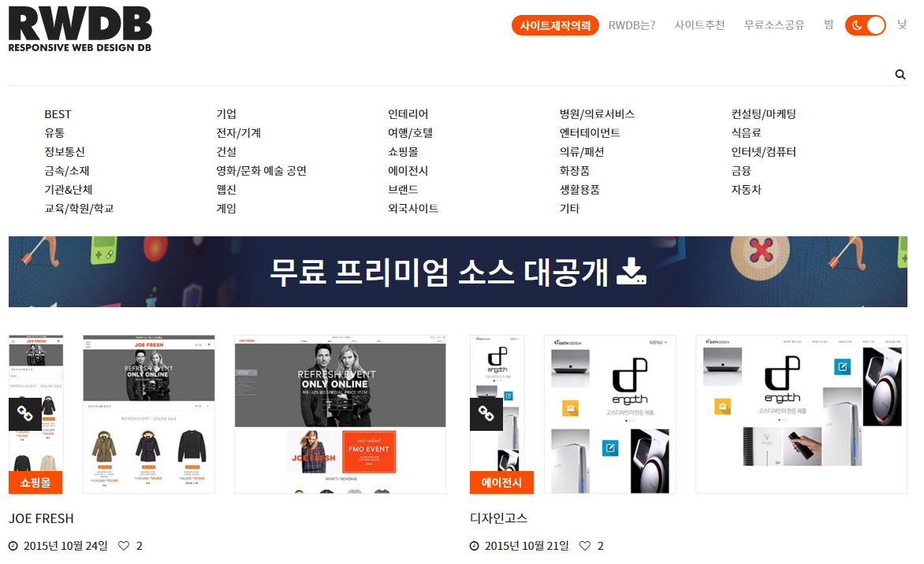Select the 쇼핑몰 category link
This screenshot has width=924, height=564.
point(403,152)
